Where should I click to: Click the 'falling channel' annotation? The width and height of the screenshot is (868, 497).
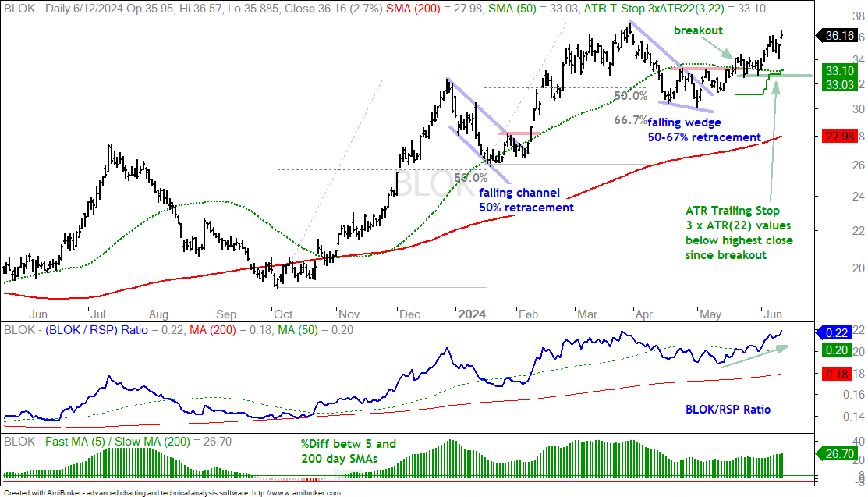pos(519,193)
